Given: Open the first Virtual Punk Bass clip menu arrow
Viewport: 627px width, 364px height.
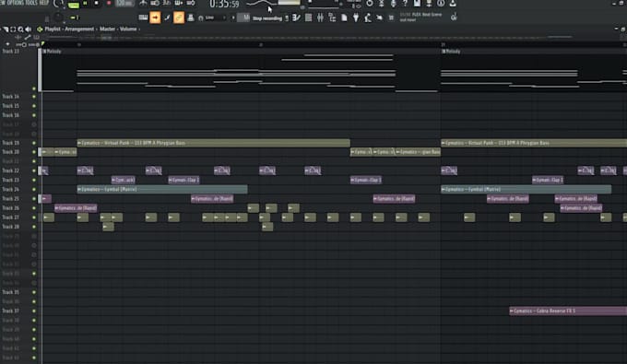Looking at the screenshot, I should tap(79, 143).
